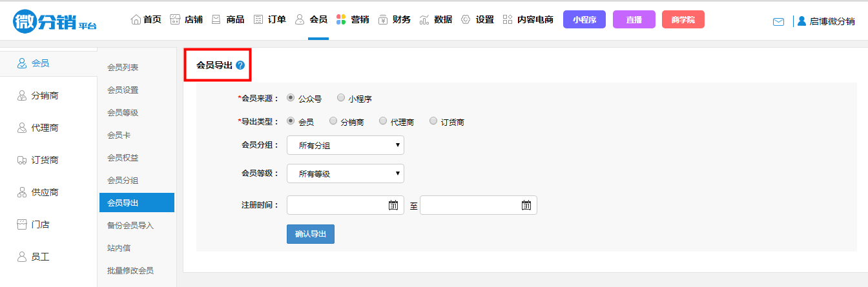Open the 启博微分销 user account menu

(826, 21)
